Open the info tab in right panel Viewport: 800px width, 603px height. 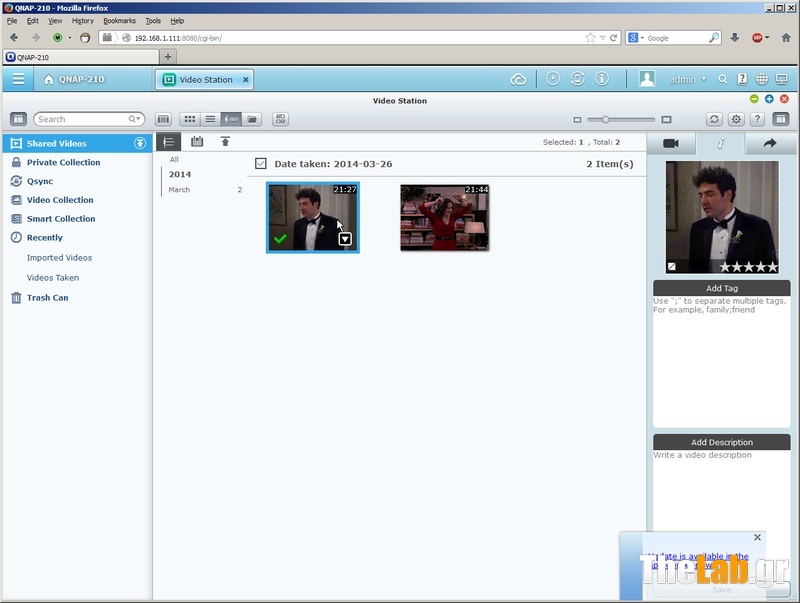point(720,143)
